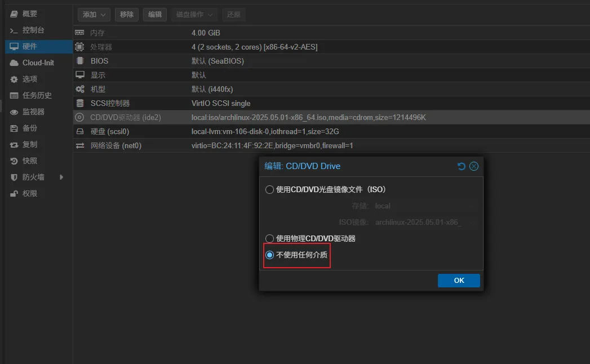Click the ISO镜像 image selection field

(425, 223)
